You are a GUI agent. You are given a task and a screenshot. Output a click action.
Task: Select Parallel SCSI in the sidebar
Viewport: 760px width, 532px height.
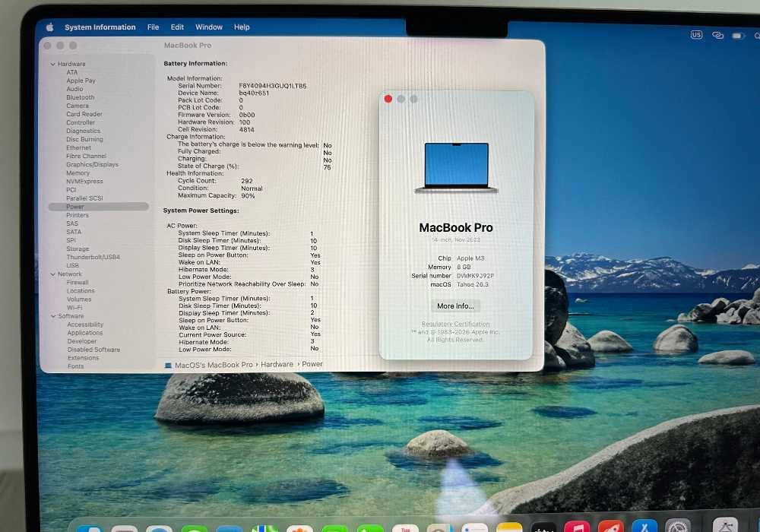click(85, 198)
